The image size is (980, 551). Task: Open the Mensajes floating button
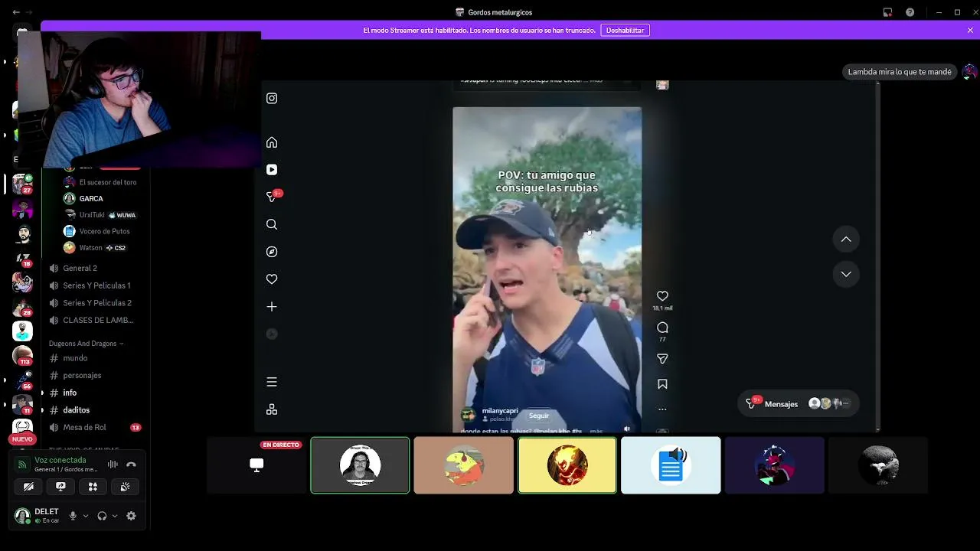click(798, 403)
